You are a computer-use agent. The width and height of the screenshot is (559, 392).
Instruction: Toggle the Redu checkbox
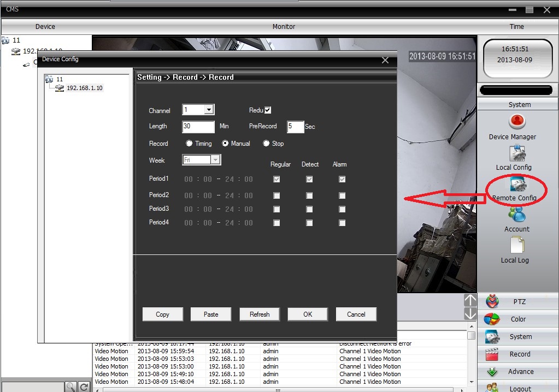point(268,110)
